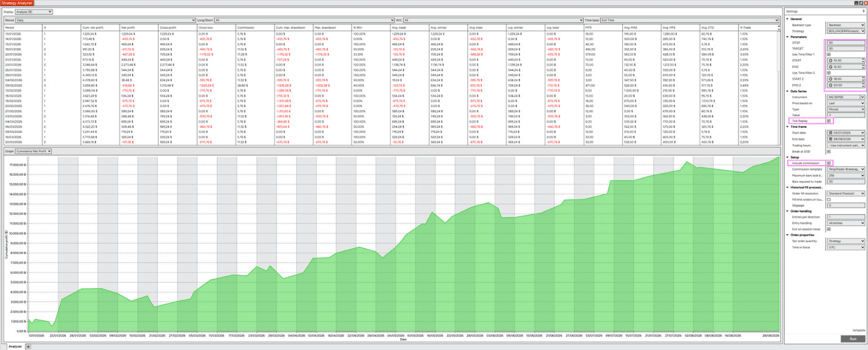Click clock icon in START time field
Screen dimensions: 868x350
tap(830, 60)
